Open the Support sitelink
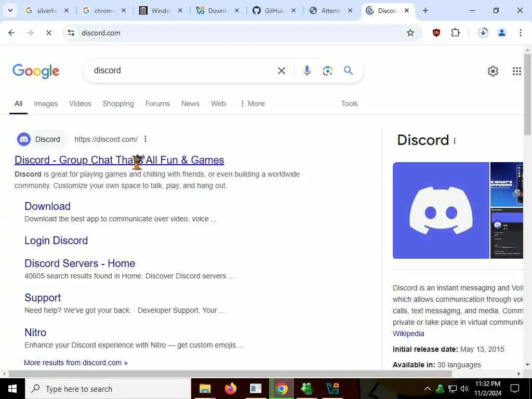532x399 pixels. pyautogui.click(x=43, y=298)
